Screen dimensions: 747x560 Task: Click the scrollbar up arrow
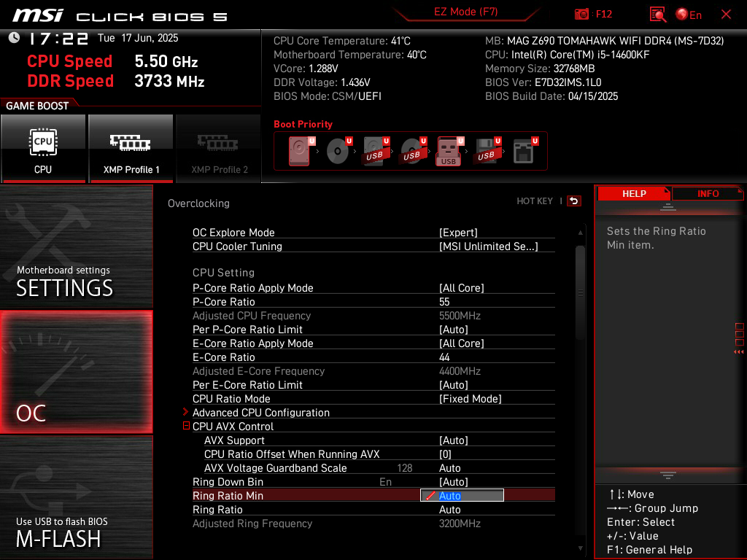click(580, 233)
